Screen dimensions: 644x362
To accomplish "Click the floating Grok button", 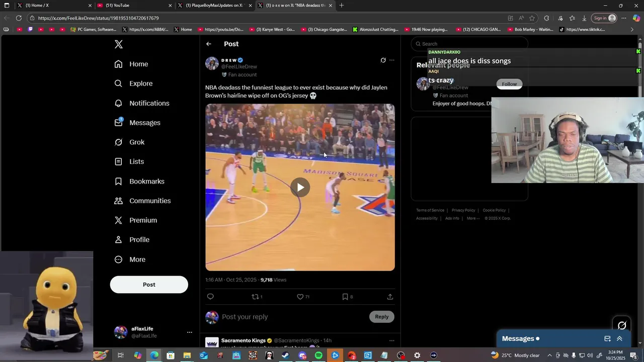I will (x=622, y=325).
